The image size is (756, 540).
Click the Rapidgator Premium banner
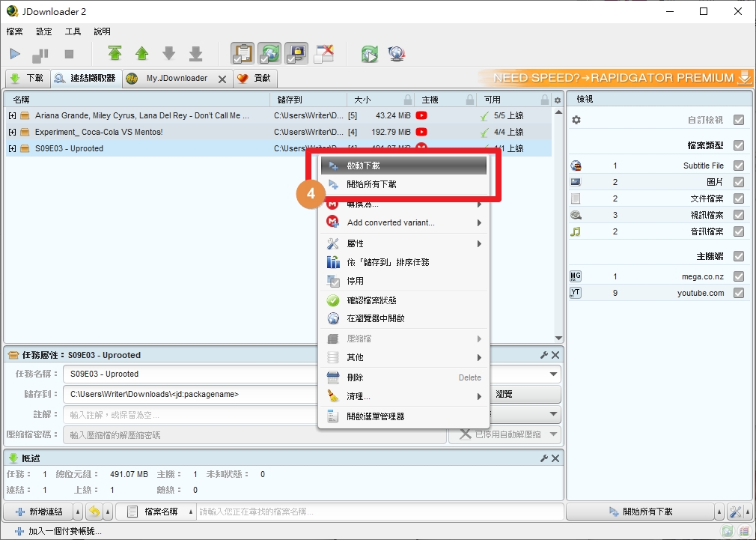click(x=615, y=78)
